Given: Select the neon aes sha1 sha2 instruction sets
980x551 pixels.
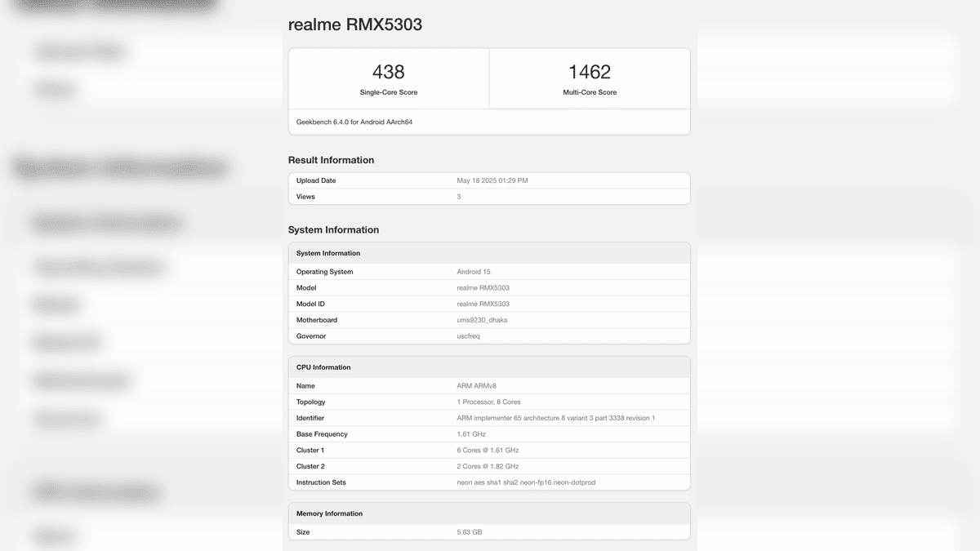Looking at the screenshot, I should coord(526,482).
